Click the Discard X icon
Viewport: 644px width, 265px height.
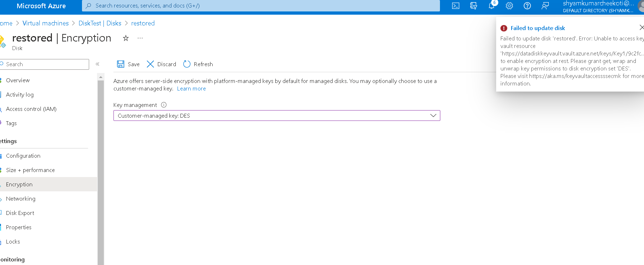(150, 64)
